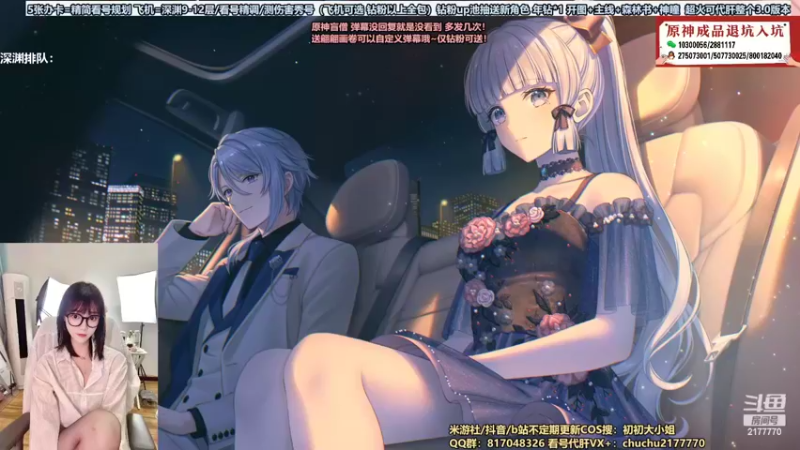
Task: Click the '原神成品退坑入坑' card title
Action: pyautogui.click(x=724, y=31)
